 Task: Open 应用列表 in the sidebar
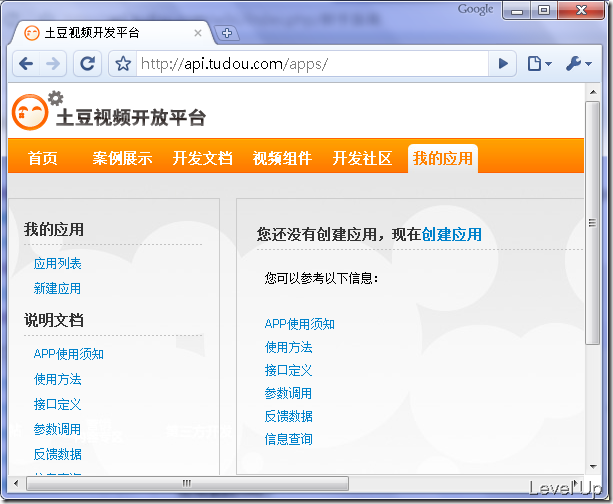click(x=57, y=264)
